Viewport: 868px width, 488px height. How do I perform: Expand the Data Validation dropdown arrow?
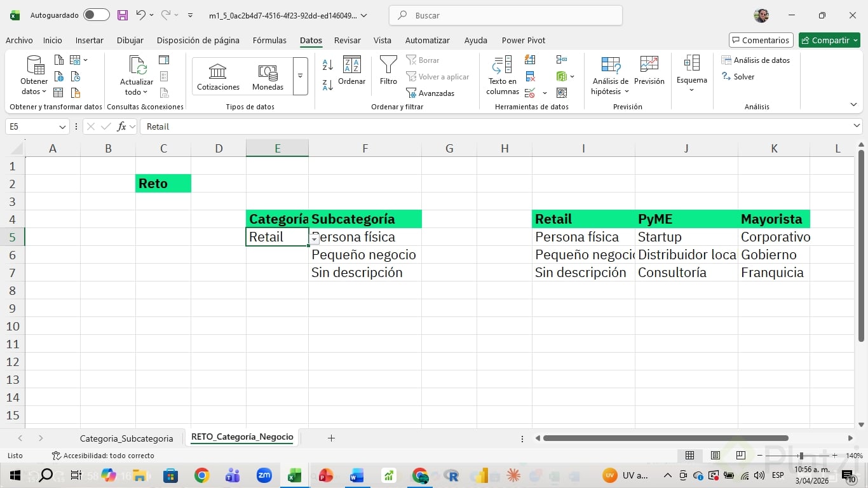(545, 93)
